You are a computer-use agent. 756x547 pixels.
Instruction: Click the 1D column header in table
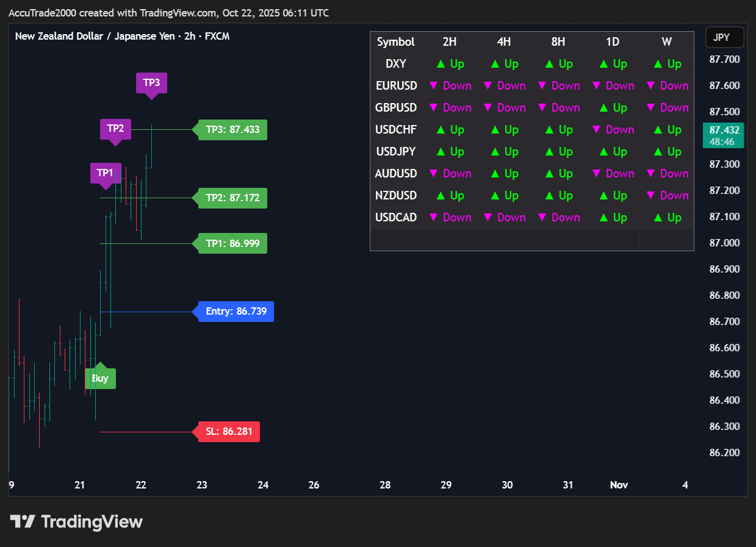click(x=613, y=42)
